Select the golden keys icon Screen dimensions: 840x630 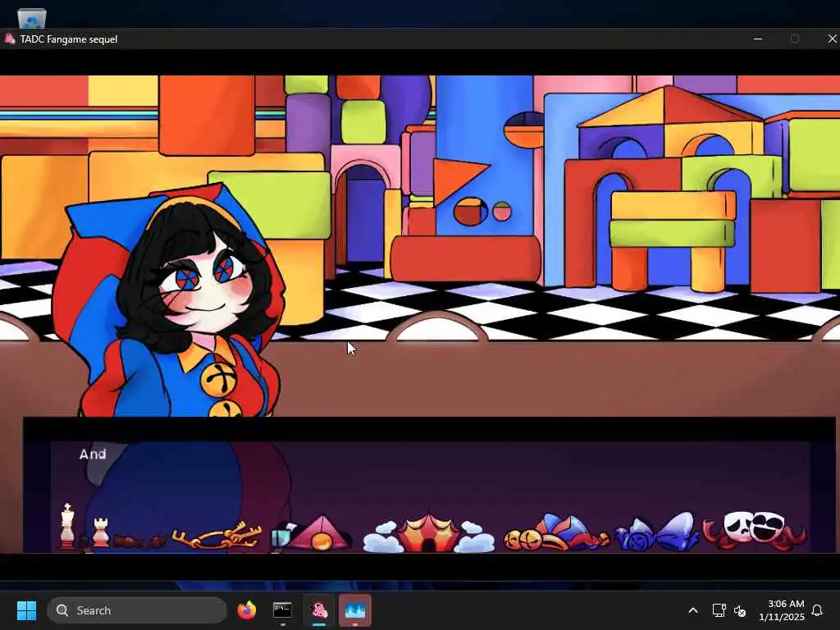(217, 535)
